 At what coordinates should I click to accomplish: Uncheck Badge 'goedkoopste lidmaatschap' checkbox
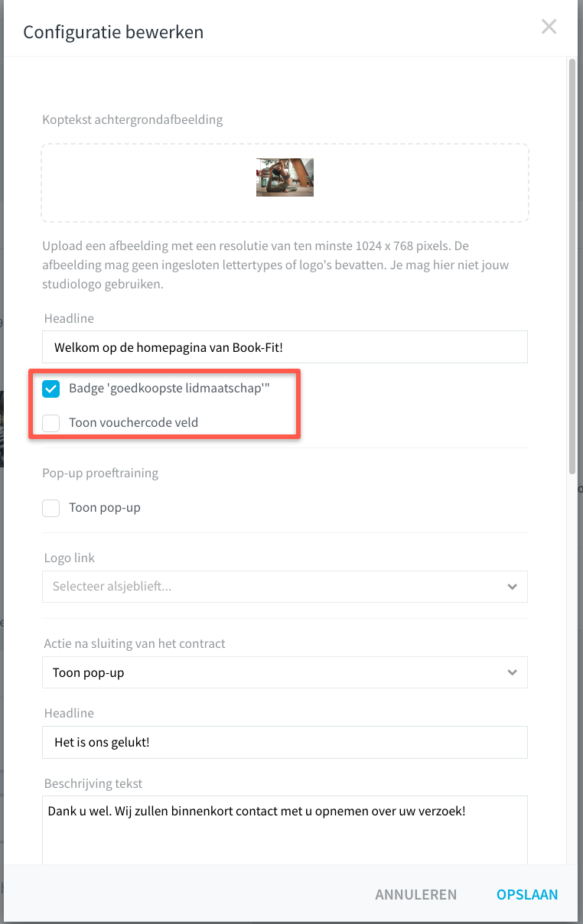(51, 389)
